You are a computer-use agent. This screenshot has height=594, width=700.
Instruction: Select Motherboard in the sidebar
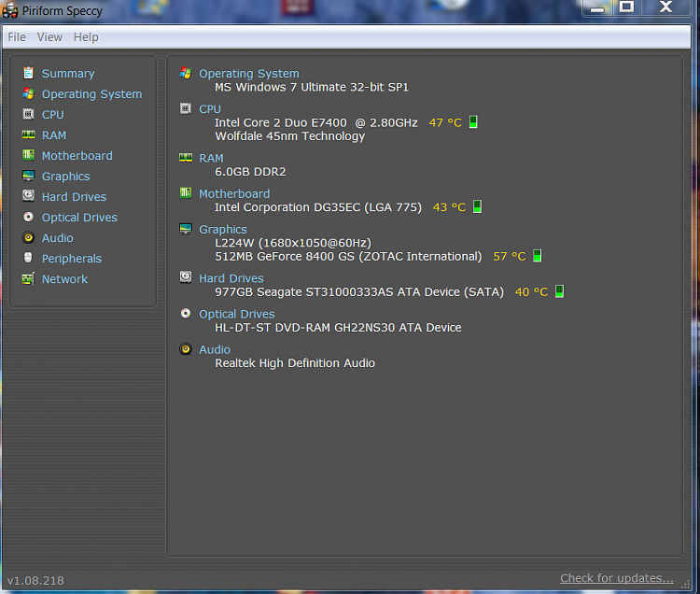click(x=77, y=155)
